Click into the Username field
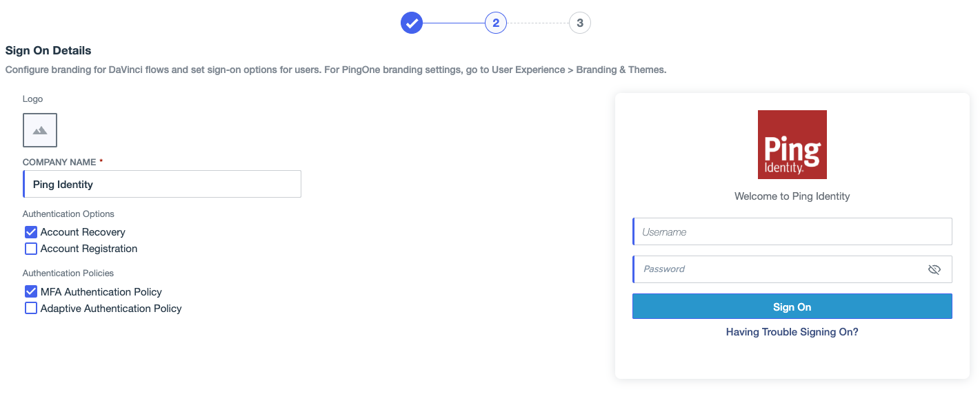 pos(792,231)
